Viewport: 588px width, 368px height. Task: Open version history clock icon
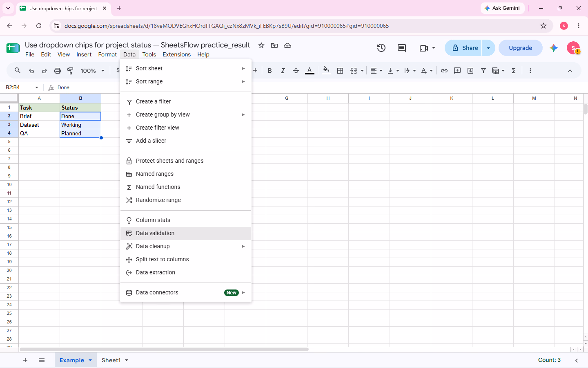tap(381, 48)
